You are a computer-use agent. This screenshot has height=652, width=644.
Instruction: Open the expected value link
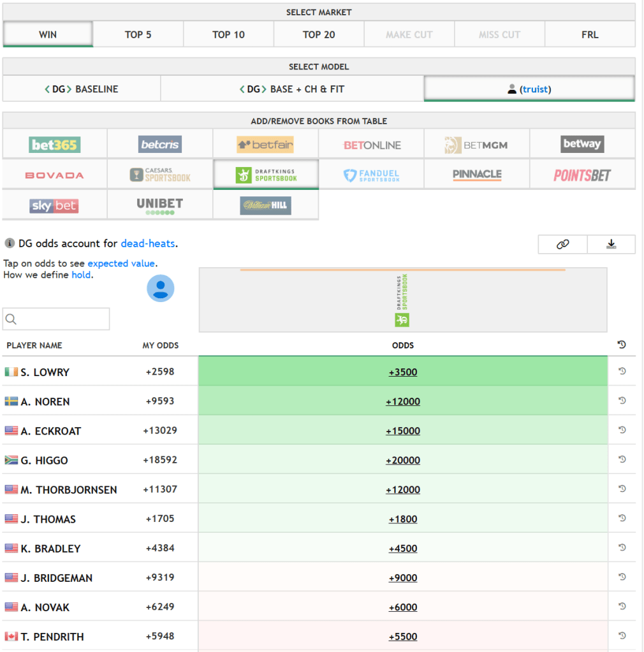tap(121, 263)
